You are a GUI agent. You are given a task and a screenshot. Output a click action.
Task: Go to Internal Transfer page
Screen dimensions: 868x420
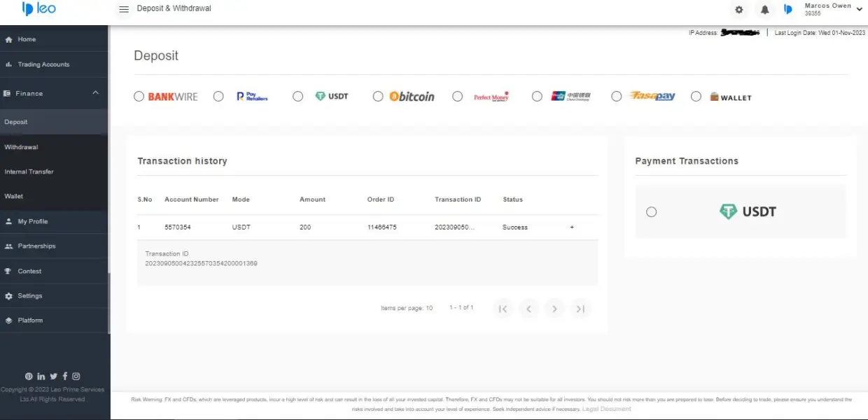29,171
